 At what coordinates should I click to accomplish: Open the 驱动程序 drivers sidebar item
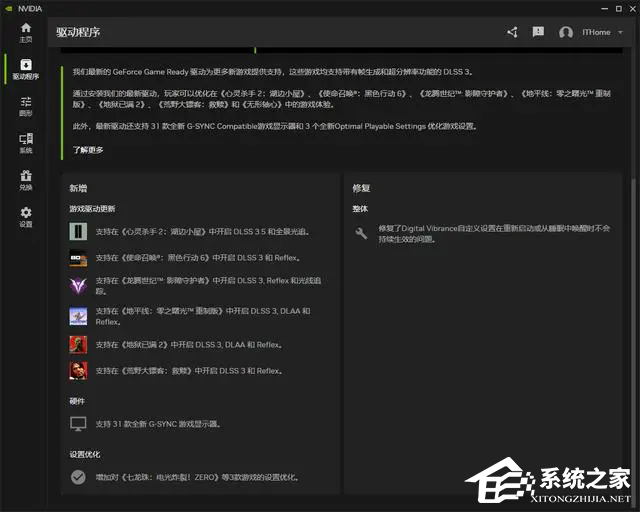tap(26, 69)
